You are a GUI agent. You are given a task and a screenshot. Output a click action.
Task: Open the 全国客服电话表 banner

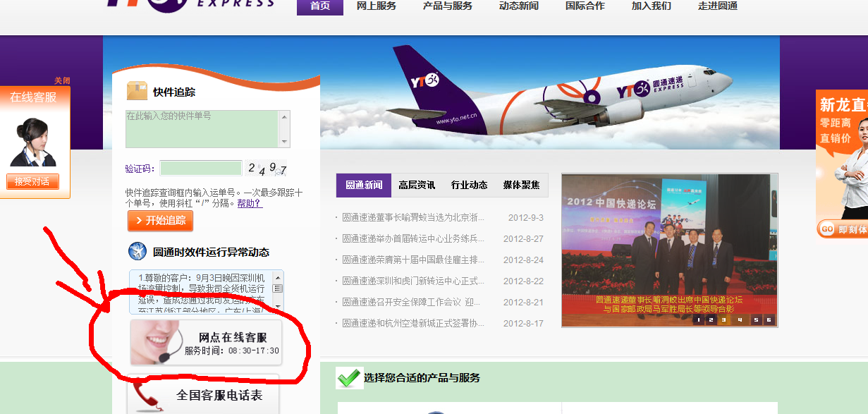(203, 395)
